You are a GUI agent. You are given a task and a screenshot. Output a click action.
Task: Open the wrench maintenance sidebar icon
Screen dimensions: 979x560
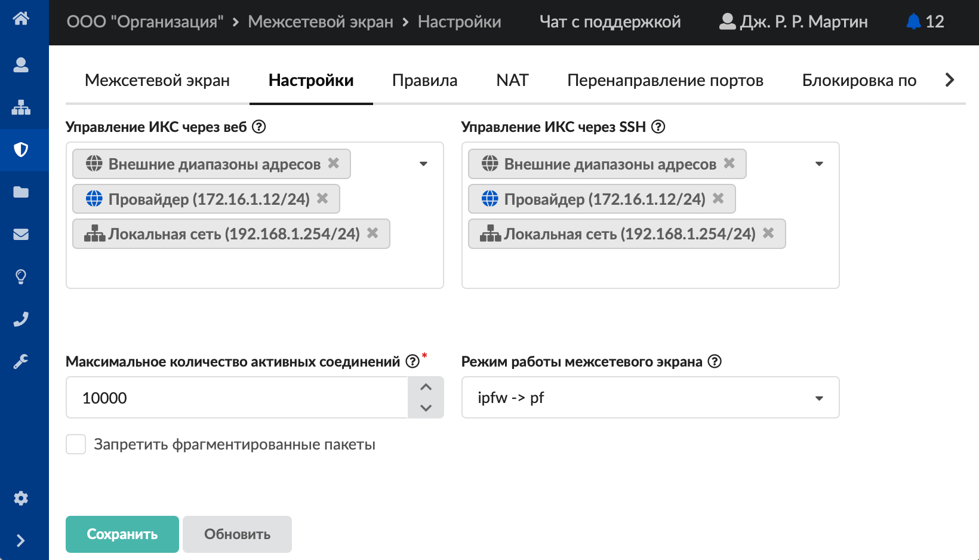[21, 361]
